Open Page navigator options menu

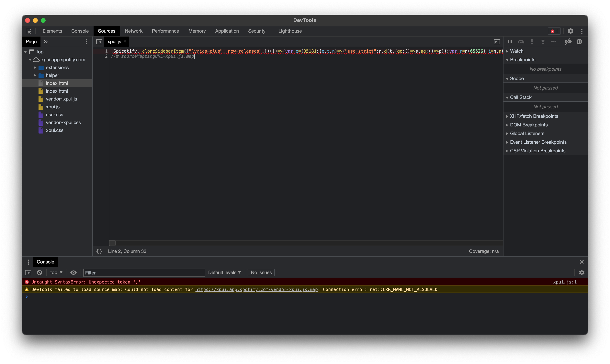[x=86, y=42]
